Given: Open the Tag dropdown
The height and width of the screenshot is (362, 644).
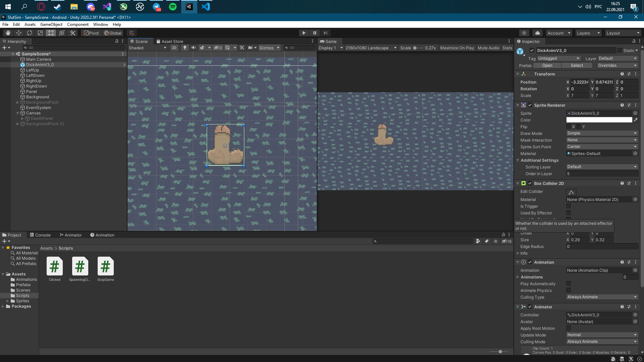Looking at the screenshot, I should [559, 58].
